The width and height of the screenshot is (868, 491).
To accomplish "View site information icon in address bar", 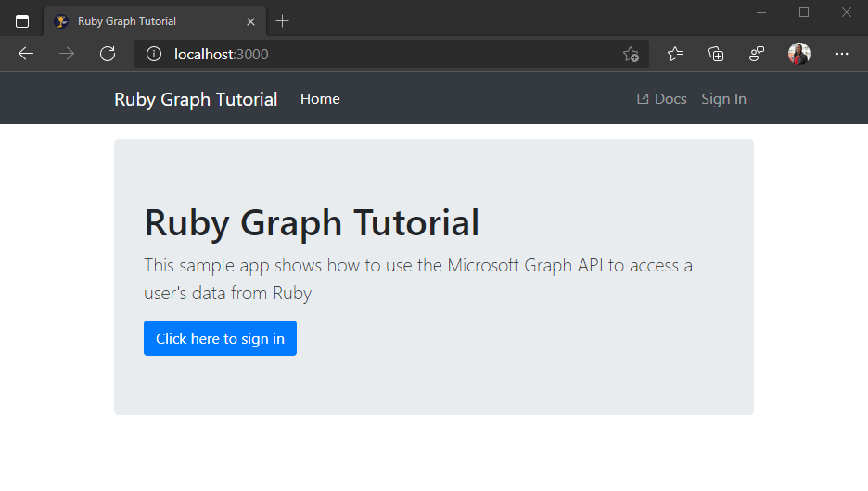I will 153,54.
